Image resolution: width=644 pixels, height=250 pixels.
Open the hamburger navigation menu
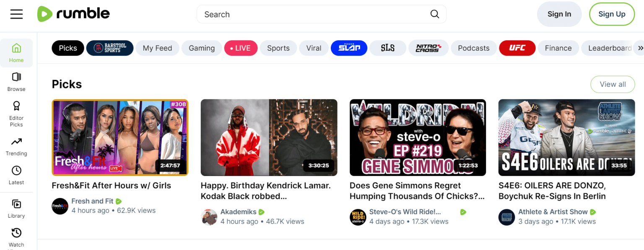click(x=16, y=14)
